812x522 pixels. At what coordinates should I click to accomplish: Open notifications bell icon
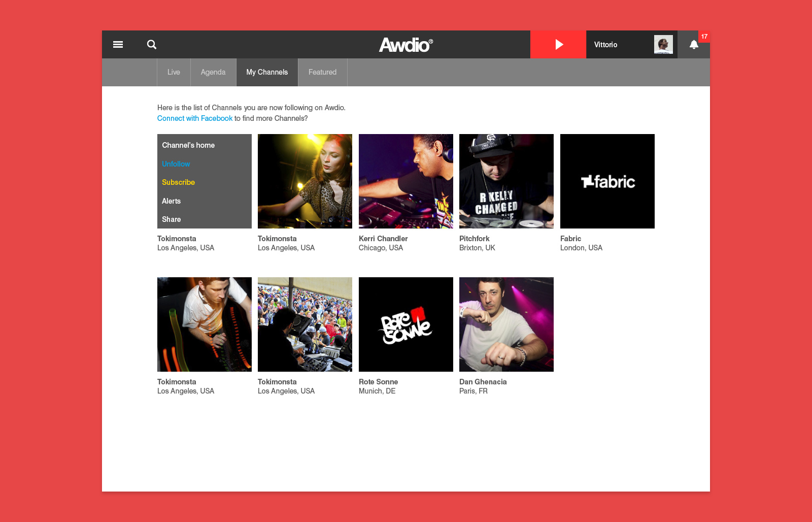(x=694, y=45)
